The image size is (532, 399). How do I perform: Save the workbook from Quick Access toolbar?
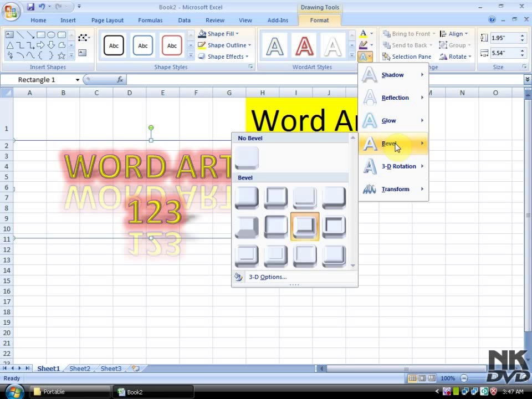tap(30, 7)
